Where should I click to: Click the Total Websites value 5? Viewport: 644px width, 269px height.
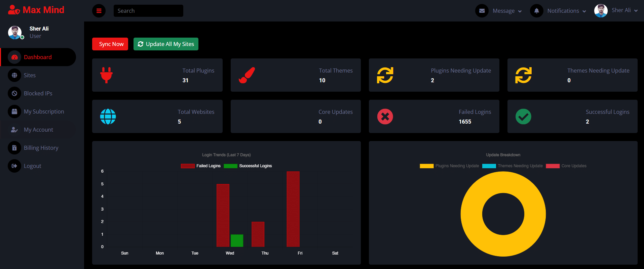tap(179, 122)
